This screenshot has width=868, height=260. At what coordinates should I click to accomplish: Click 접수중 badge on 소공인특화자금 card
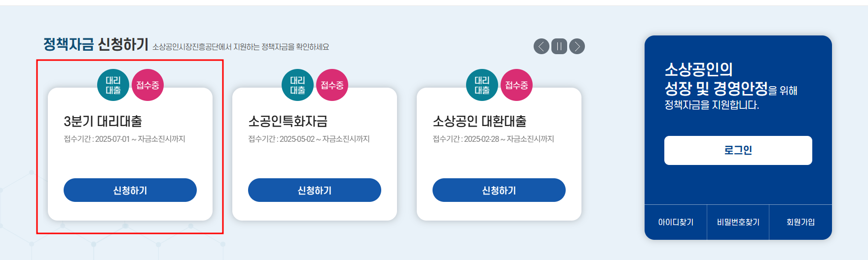(332, 85)
